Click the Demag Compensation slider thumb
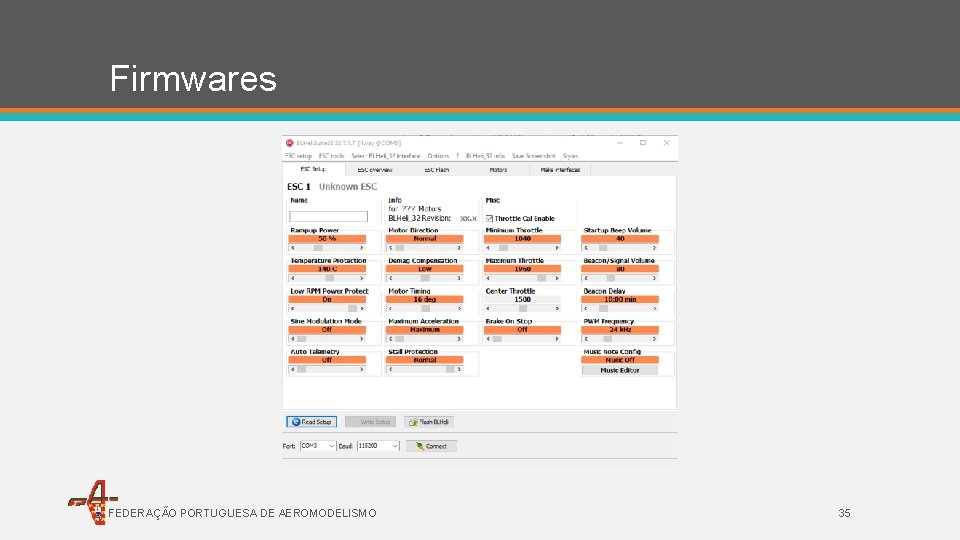The image size is (960, 540). tap(425, 278)
